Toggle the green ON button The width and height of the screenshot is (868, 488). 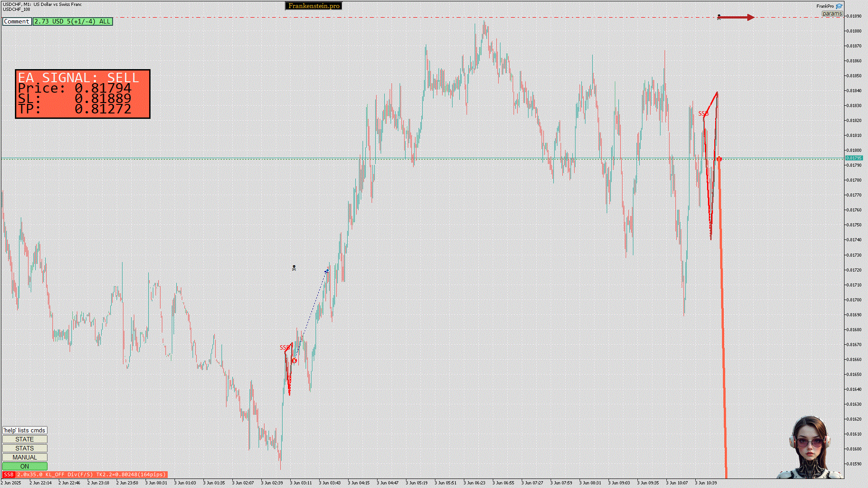pyautogui.click(x=25, y=466)
